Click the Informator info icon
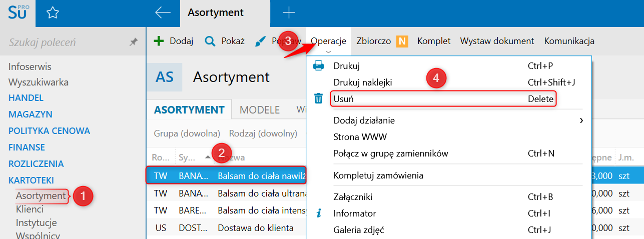This screenshot has width=644, height=239. coord(318,213)
